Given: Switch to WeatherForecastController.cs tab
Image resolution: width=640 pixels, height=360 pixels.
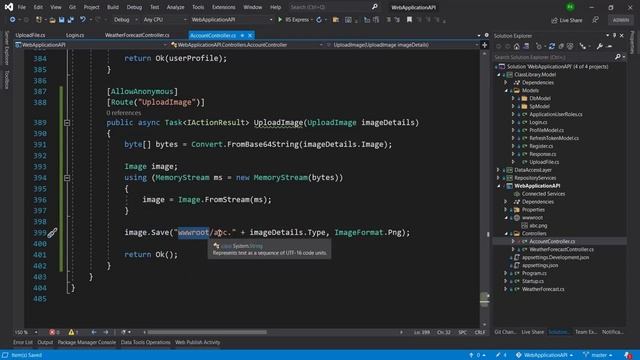Looking at the screenshot, I should (137, 35).
